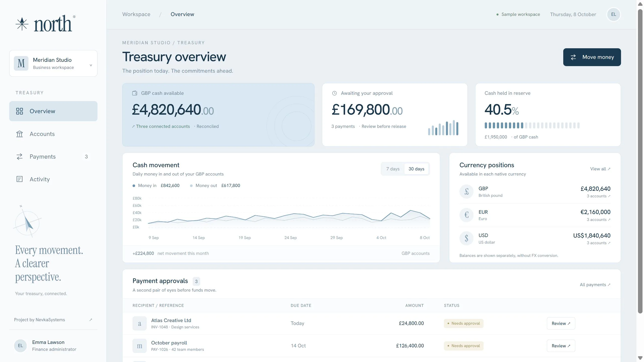644x362 pixels.
Task: Click the wallet icon beside GBP cash available
Action: pos(135,93)
